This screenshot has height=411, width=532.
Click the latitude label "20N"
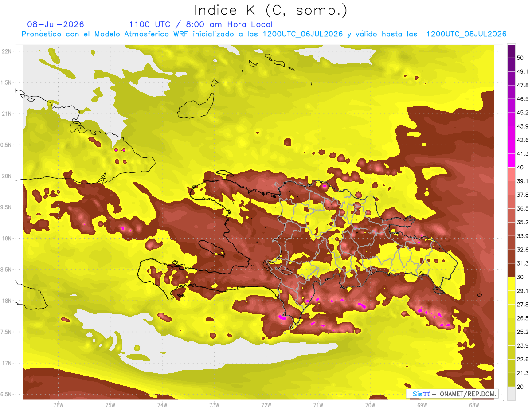(x=7, y=176)
